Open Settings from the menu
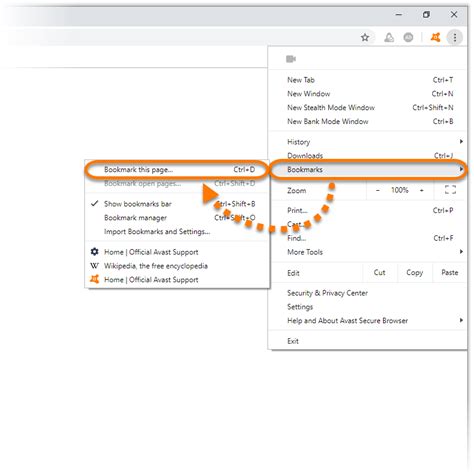This screenshot has width=474, height=476. (x=367, y=307)
